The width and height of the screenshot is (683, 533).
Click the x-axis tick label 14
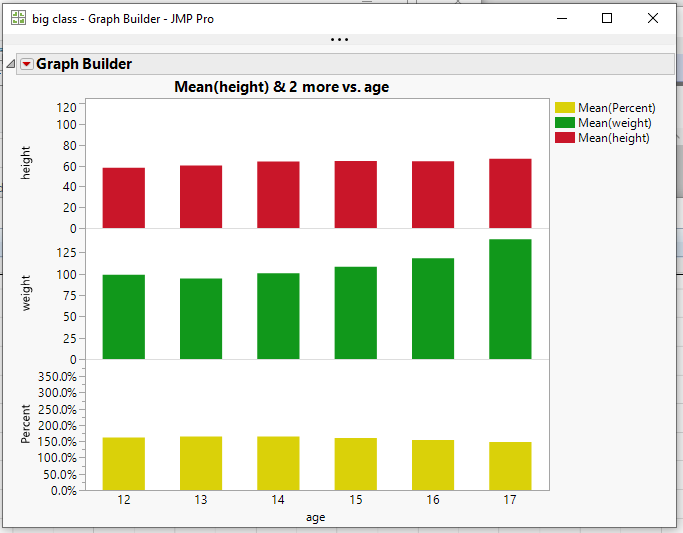[278, 500]
